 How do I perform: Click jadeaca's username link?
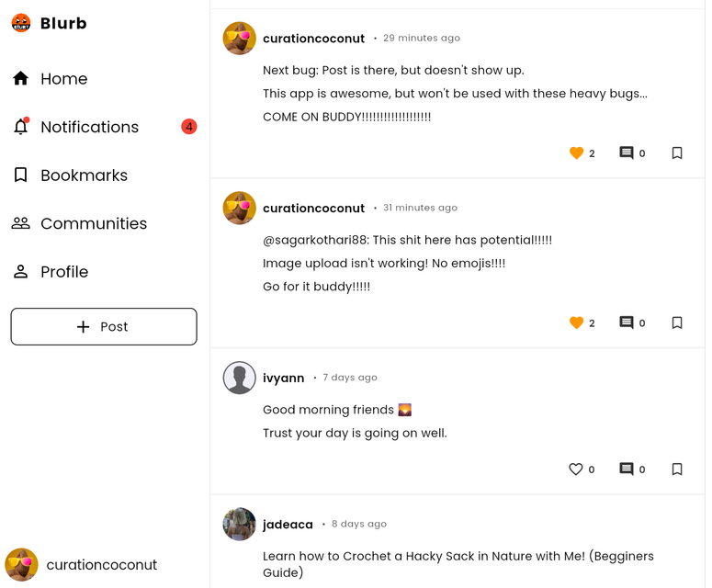pos(288,525)
